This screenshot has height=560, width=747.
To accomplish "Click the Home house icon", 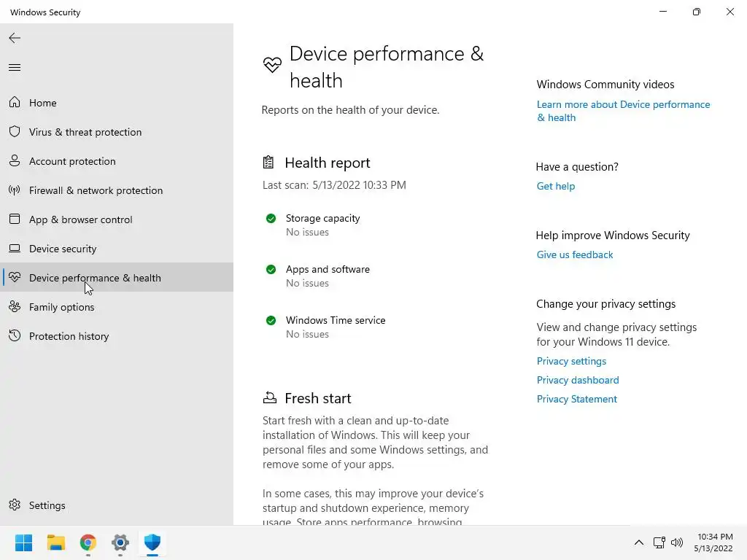I will point(15,102).
